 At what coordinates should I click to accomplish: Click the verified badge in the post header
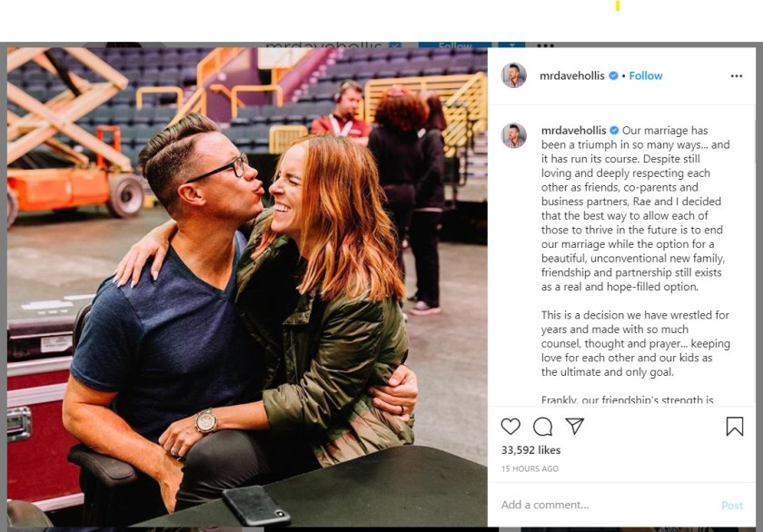[614, 76]
